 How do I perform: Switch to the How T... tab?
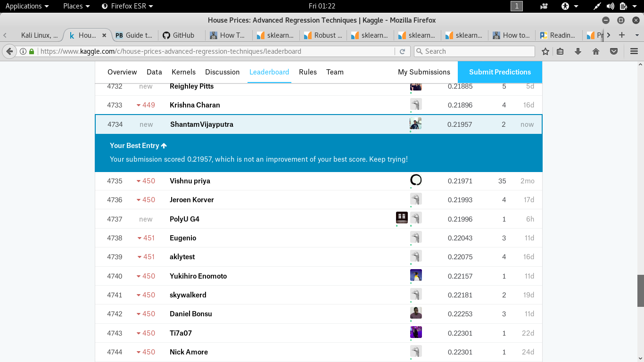229,35
